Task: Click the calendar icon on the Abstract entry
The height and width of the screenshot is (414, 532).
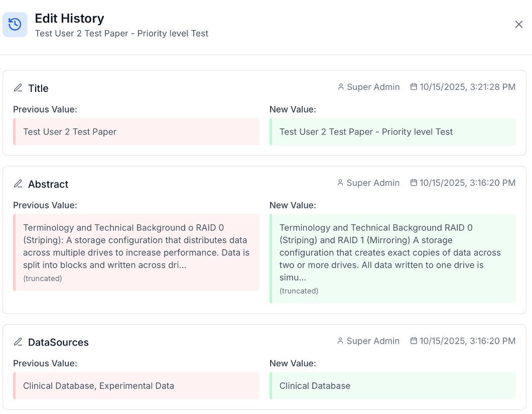Action: (412, 182)
